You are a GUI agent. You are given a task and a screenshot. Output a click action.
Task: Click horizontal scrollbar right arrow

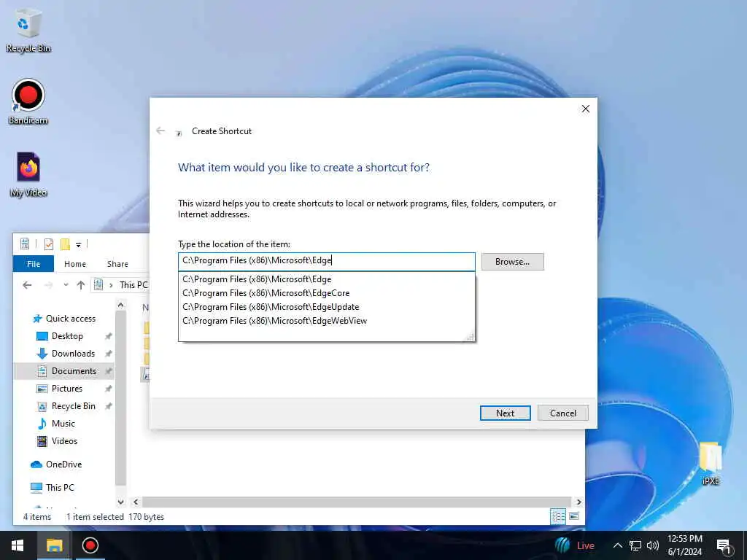click(578, 502)
